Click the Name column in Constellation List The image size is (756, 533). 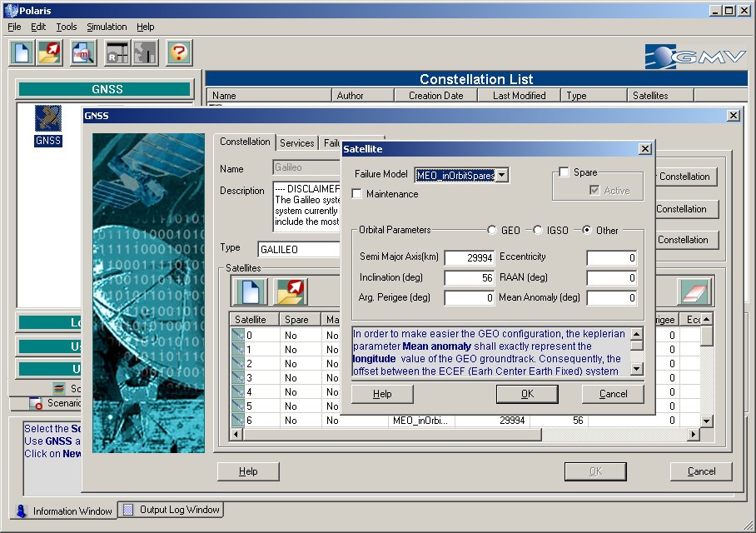(x=269, y=96)
